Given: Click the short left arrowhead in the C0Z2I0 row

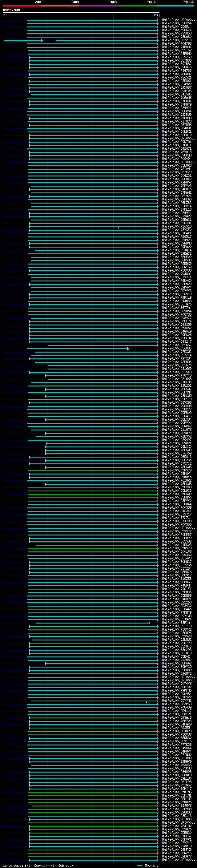Looking at the screenshot, I should pyautogui.click(x=42, y=40).
